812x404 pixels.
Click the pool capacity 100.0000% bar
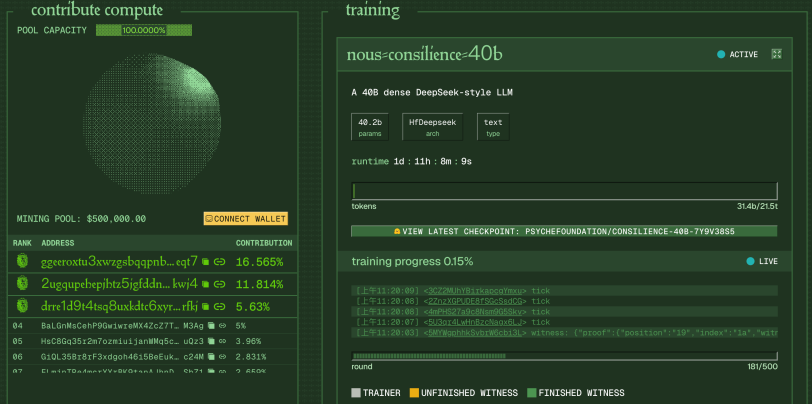(x=144, y=31)
